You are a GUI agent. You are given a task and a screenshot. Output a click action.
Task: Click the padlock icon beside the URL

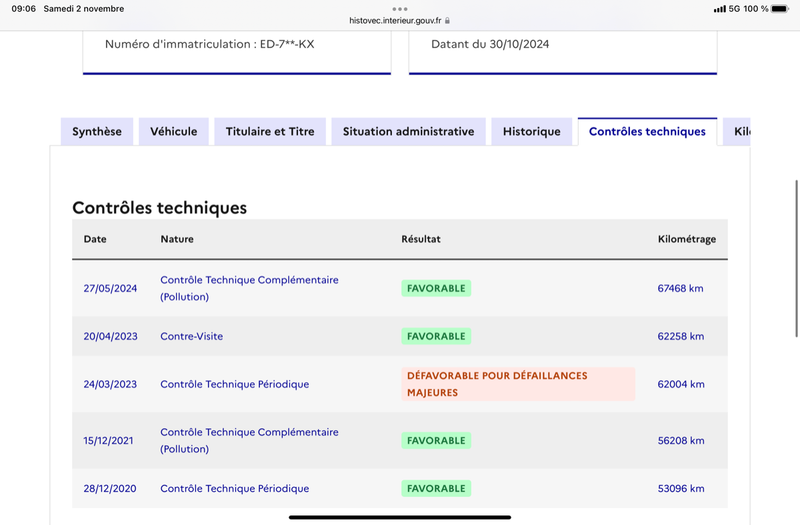coord(447,21)
